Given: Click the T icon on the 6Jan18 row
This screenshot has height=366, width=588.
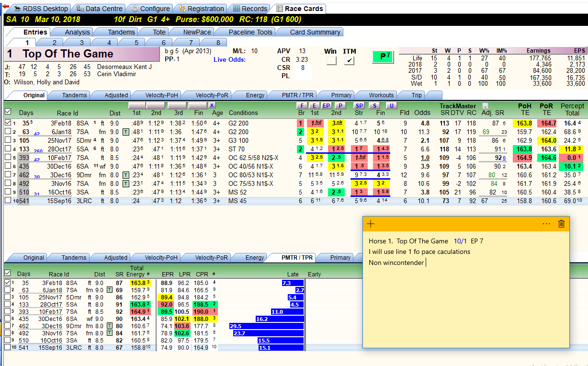Looking at the screenshot, I should tap(125, 132).
